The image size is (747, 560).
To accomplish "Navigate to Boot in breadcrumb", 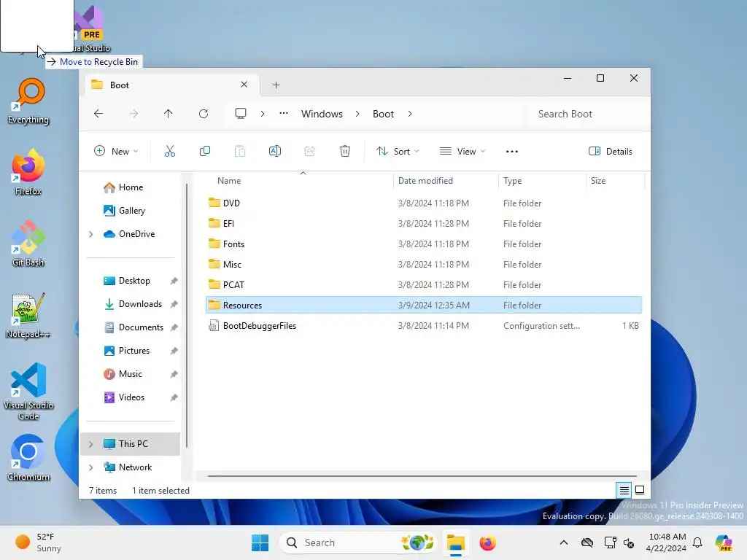I will point(383,114).
